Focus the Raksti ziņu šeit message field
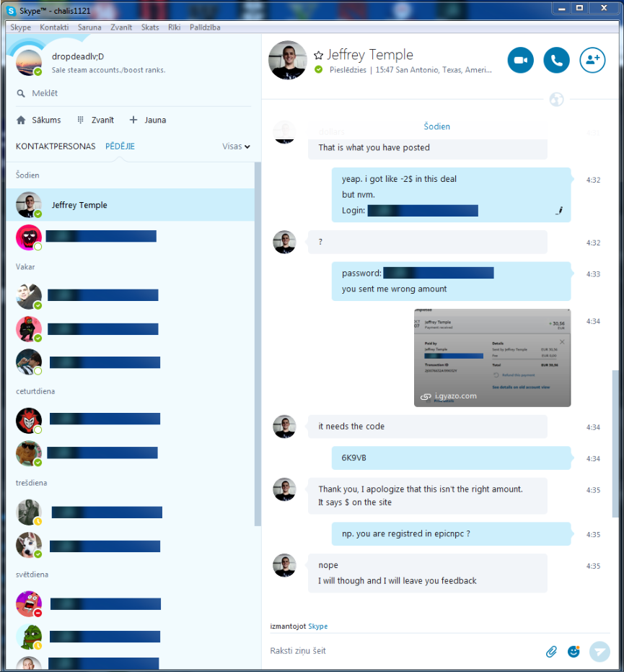624x672 pixels. pyautogui.click(x=403, y=651)
